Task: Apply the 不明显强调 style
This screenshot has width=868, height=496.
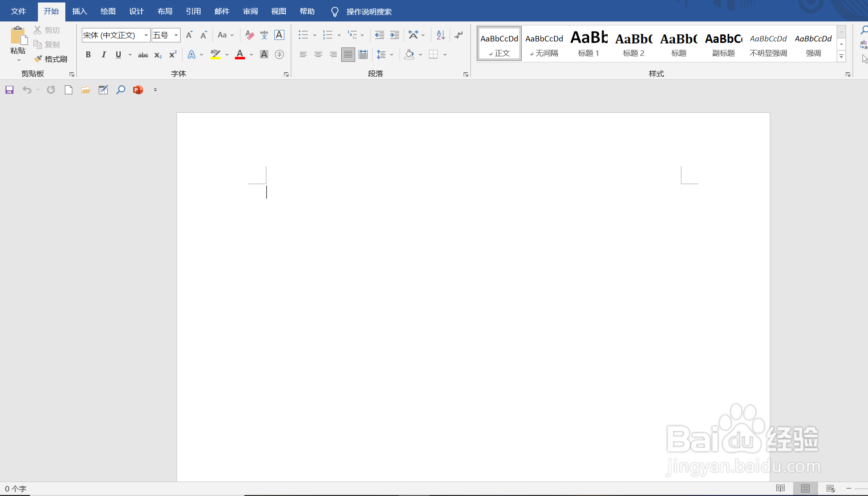Action: (769, 44)
